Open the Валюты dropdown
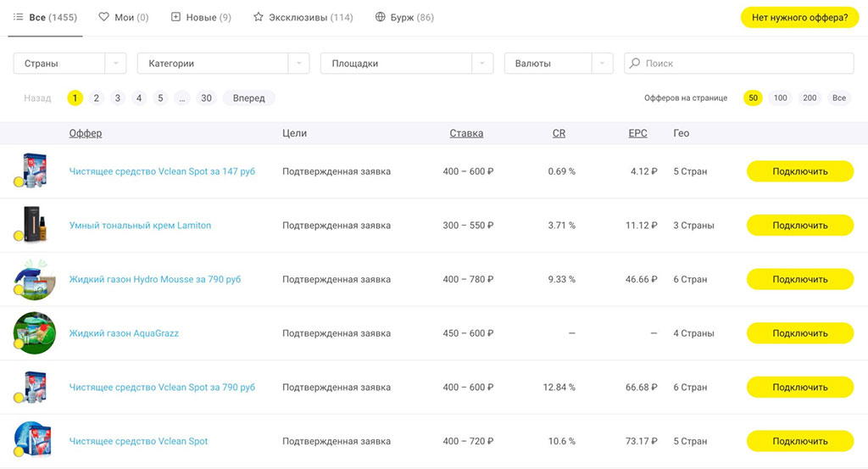This screenshot has height=469, width=868. (x=558, y=64)
